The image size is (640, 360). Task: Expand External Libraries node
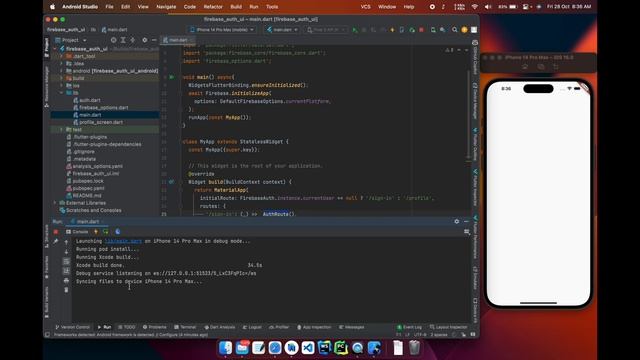[x=55, y=203]
